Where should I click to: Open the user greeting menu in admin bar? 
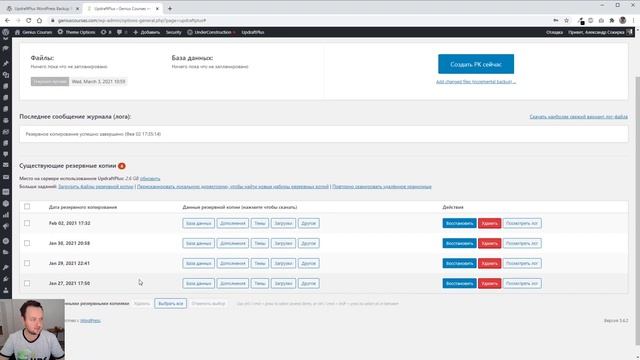click(600, 32)
